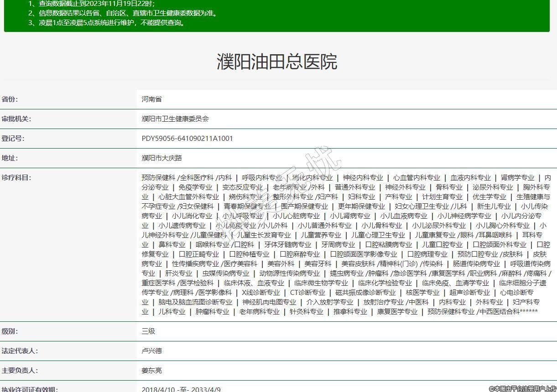Image resolution: width=557 pixels, height=392 pixels.
Task: Select main responsible person 姜东亮
Action: (x=151, y=371)
